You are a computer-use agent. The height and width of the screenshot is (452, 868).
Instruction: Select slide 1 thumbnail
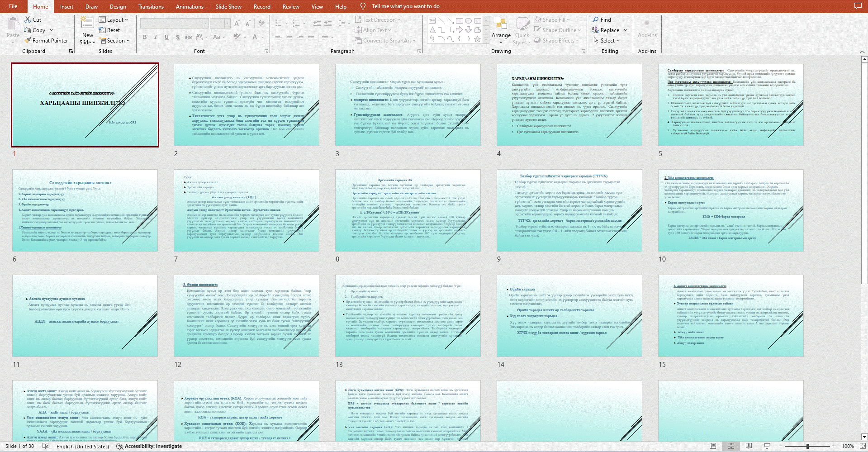point(85,105)
